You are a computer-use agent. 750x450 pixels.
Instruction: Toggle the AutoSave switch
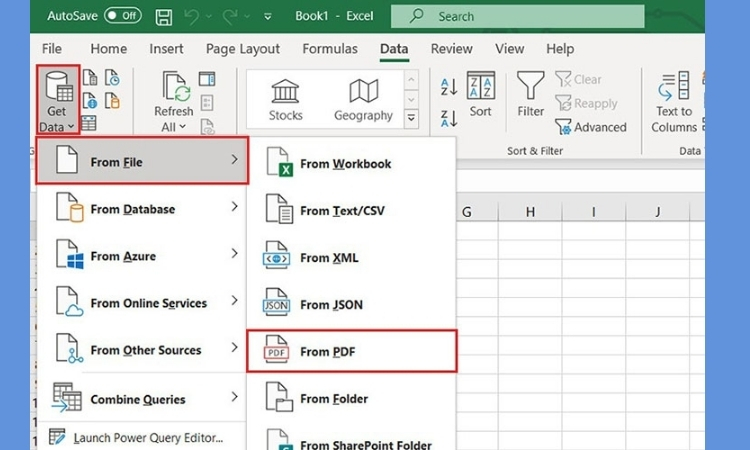point(122,16)
